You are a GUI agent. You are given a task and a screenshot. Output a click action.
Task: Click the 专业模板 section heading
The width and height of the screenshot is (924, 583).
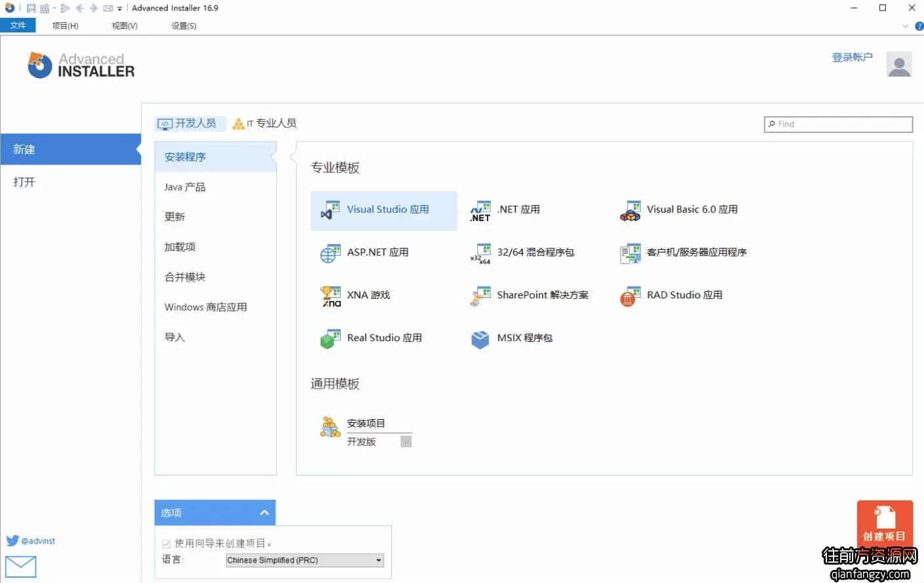click(335, 168)
